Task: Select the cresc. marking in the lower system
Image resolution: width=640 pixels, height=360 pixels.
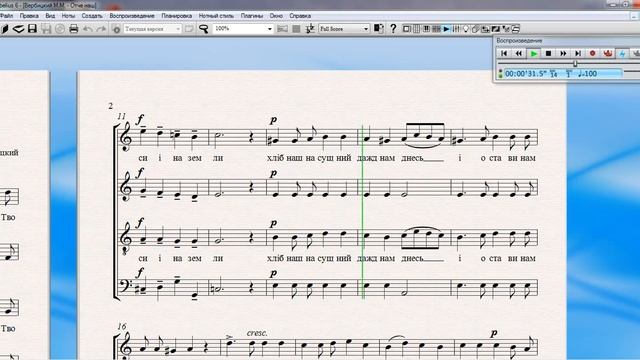Action: [258, 333]
